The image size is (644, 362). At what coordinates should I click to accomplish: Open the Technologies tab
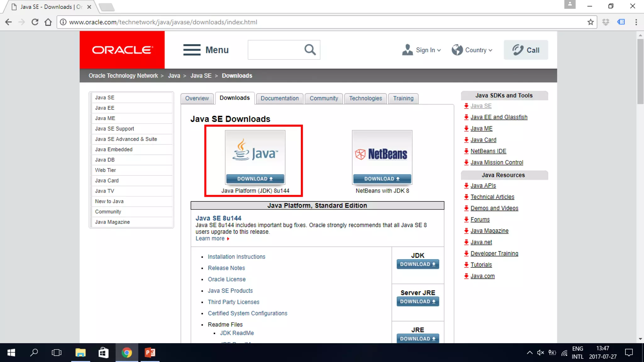(x=365, y=98)
